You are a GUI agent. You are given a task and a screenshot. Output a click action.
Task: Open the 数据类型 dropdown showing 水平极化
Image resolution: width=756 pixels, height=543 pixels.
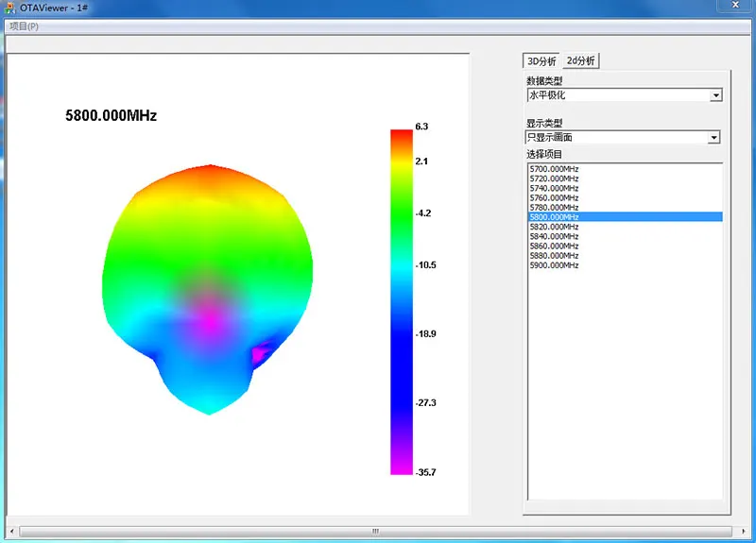pyautogui.click(x=624, y=95)
